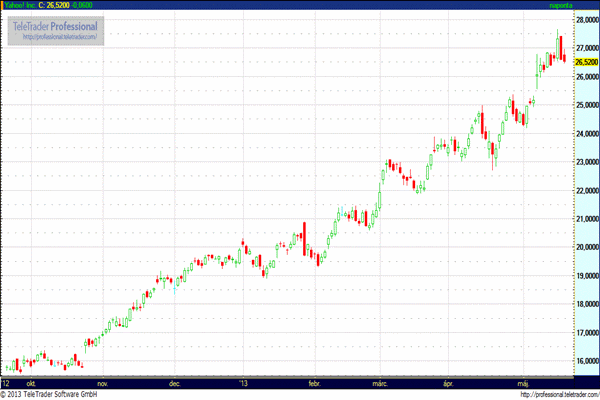600x400 pixels.
Task: Click the yellow 26,5200 current price tag
Action: coord(585,62)
